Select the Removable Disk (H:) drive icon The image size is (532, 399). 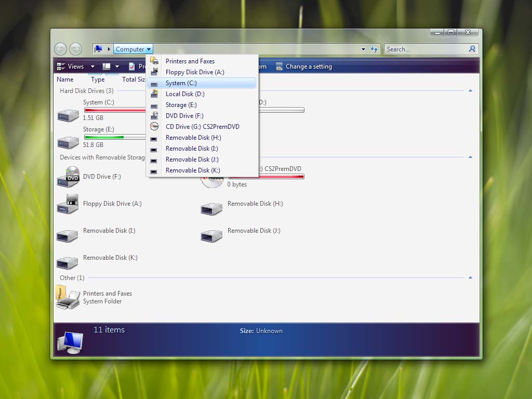click(x=211, y=209)
